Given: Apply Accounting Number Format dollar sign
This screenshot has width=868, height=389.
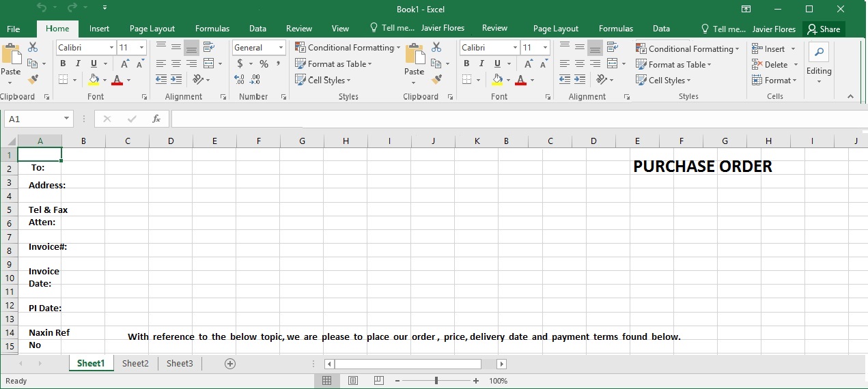Looking at the screenshot, I should 240,63.
